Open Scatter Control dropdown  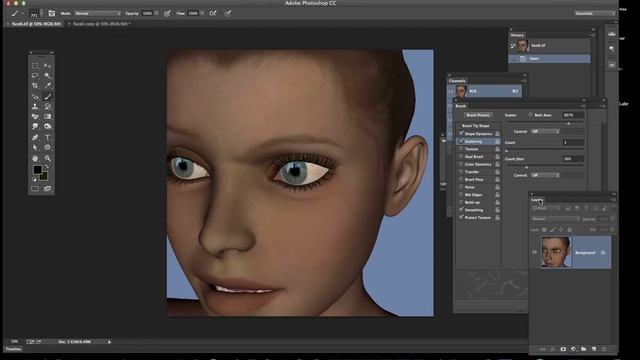pyautogui.click(x=545, y=131)
